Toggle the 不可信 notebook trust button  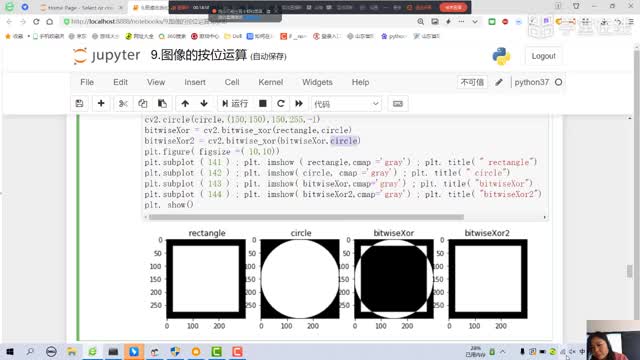(x=472, y=82)
